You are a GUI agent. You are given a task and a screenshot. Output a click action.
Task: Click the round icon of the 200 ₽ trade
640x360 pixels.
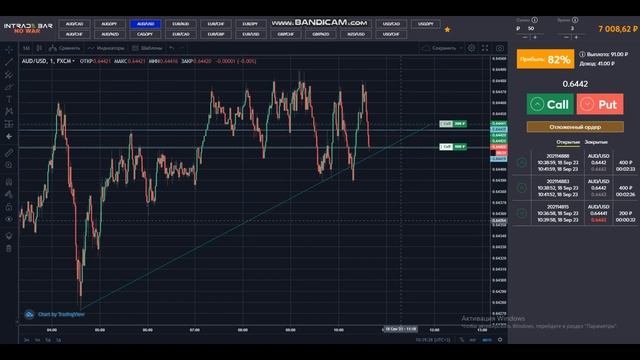click(x=522, y=213)
